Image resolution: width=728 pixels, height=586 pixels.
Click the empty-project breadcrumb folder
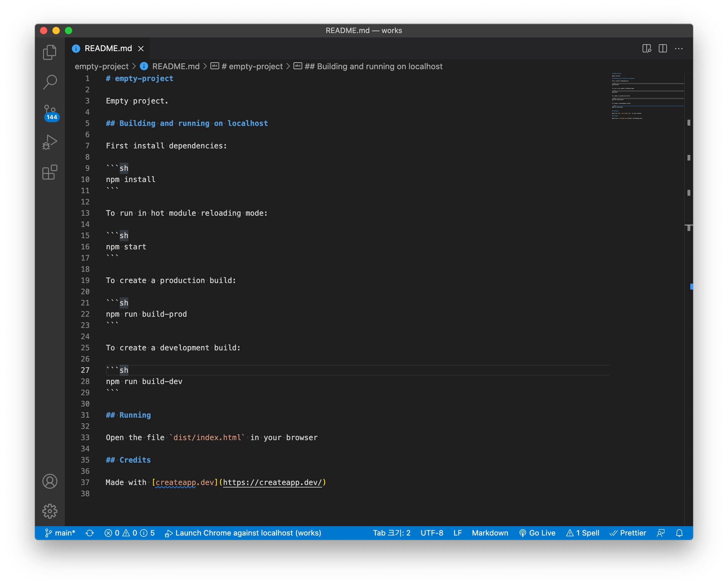(x=102, y=66)
